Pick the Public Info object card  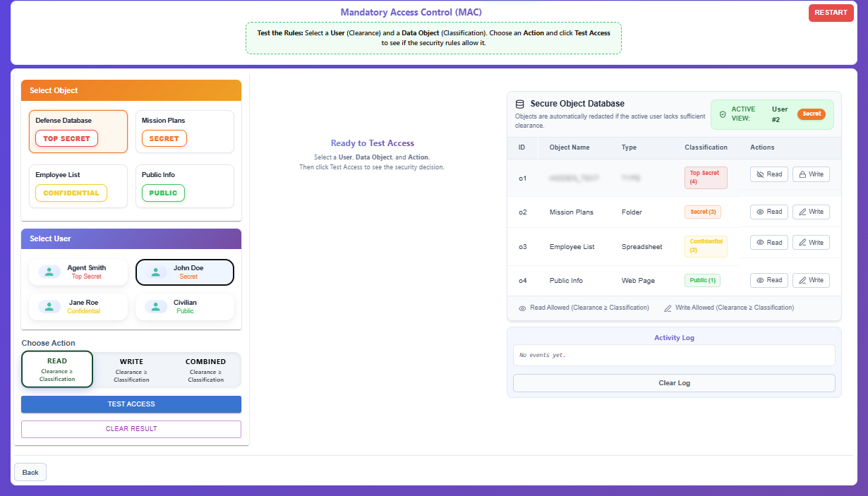click(184, 186)
